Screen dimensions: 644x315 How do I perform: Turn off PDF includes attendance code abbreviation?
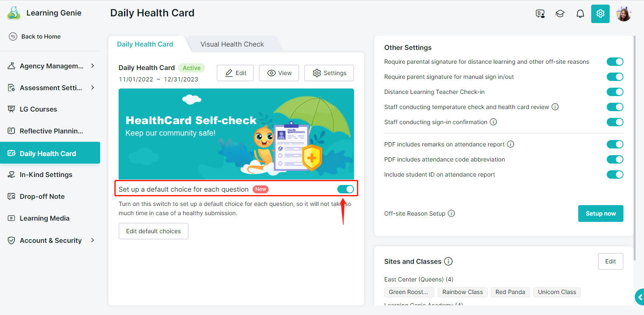pos(615,159)
